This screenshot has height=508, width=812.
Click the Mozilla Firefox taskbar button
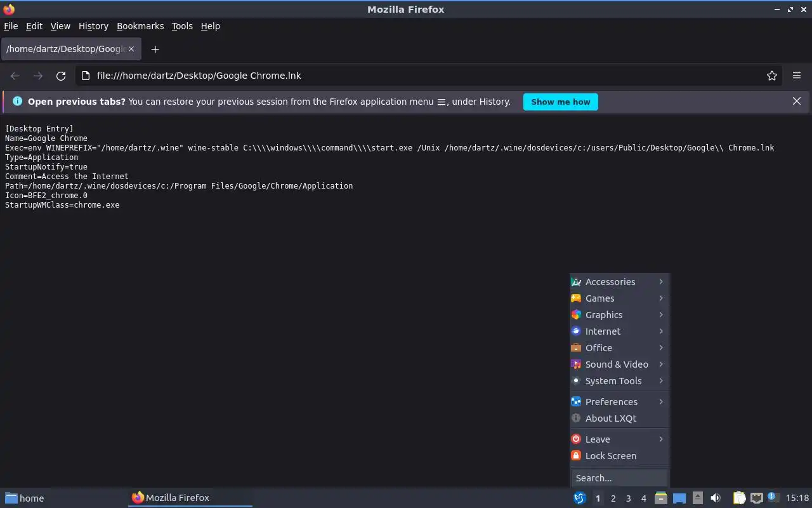point(190,498)
